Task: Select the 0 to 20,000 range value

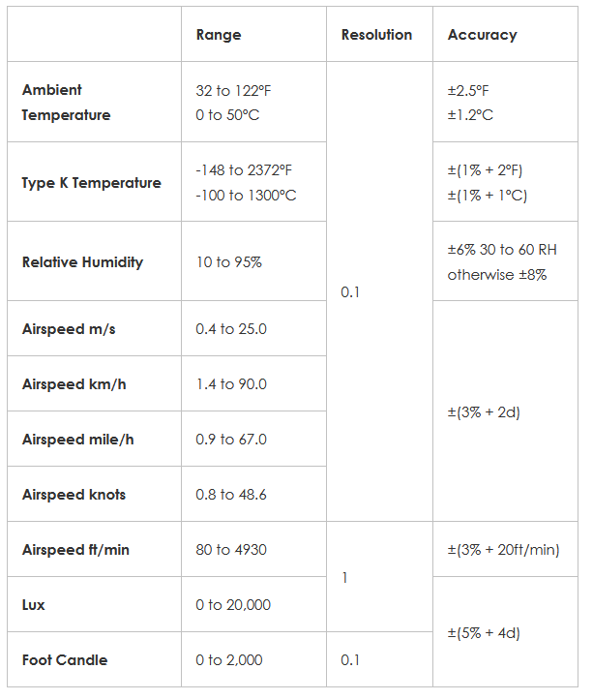Action: pyautogui.click(x=233, y=605)
